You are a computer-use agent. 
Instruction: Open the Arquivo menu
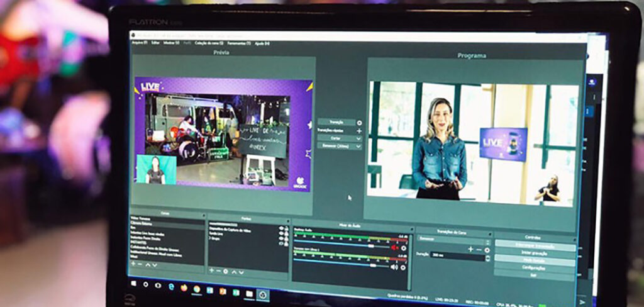[x=140, y=42]
